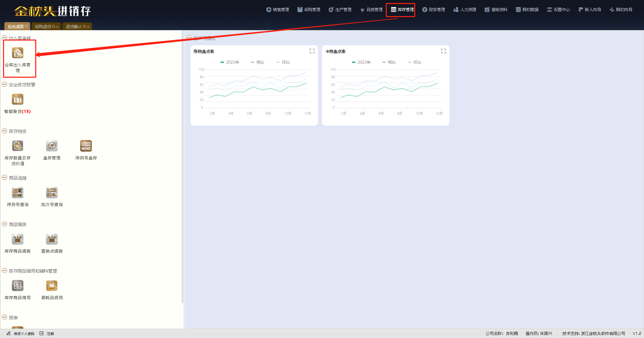This screenshot has height=338, width=644.
Task: Refresh the 采购退货 tab
Action: click(53, 26)
